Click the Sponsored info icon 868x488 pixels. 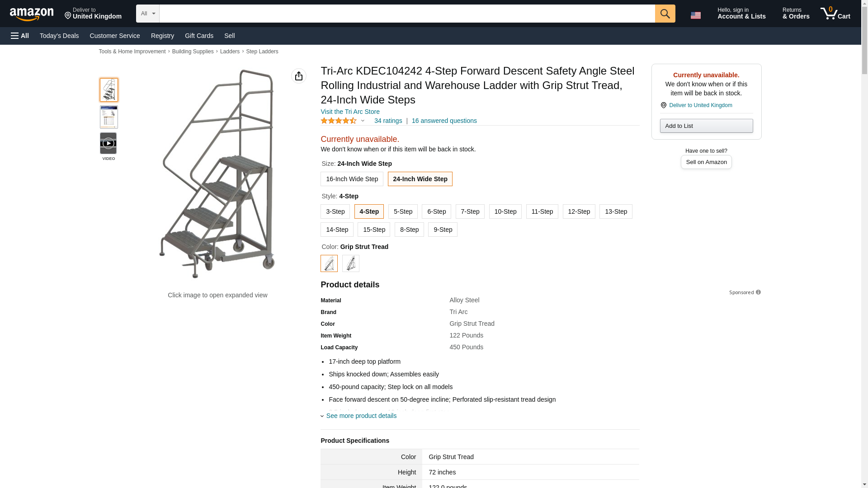coord(758,292)
